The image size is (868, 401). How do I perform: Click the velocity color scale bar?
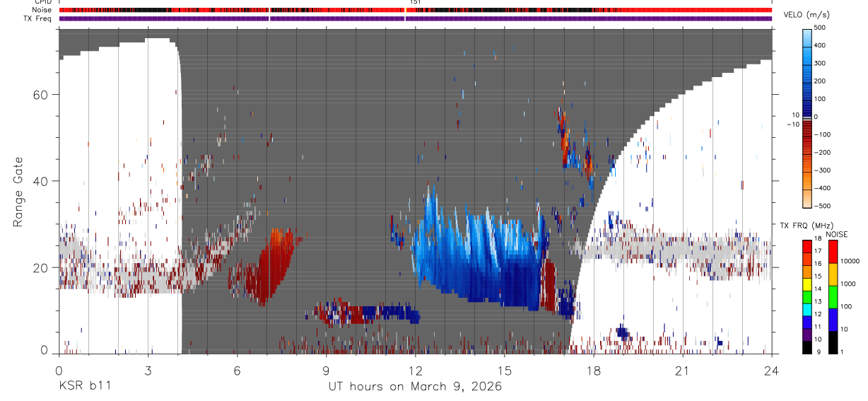coord(808,117)
